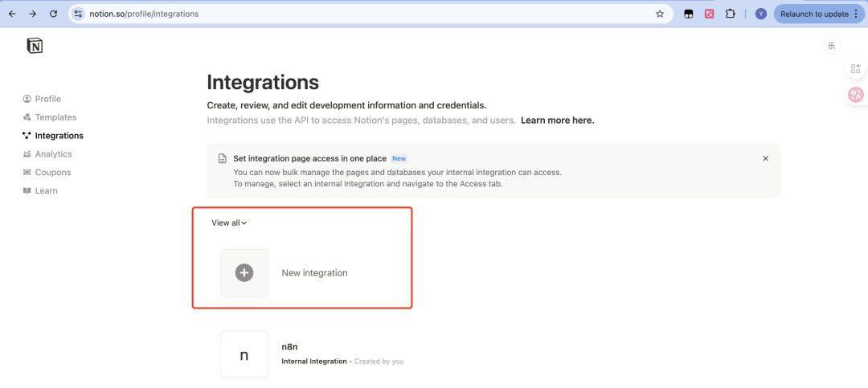Open site information icon in address bar
Screen dimensions: 868x388
point(78,14)
